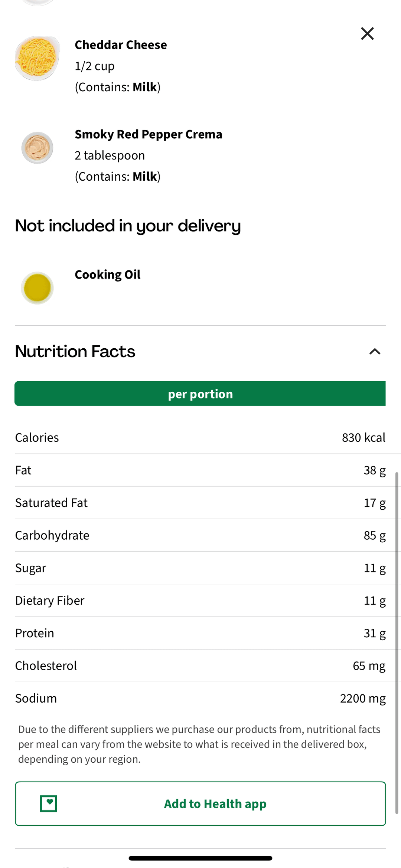The height and width of the screenshot is (868, 401).
Task: Tap the Smoky Red Pepper Crema image
Action: coord(37,148)
